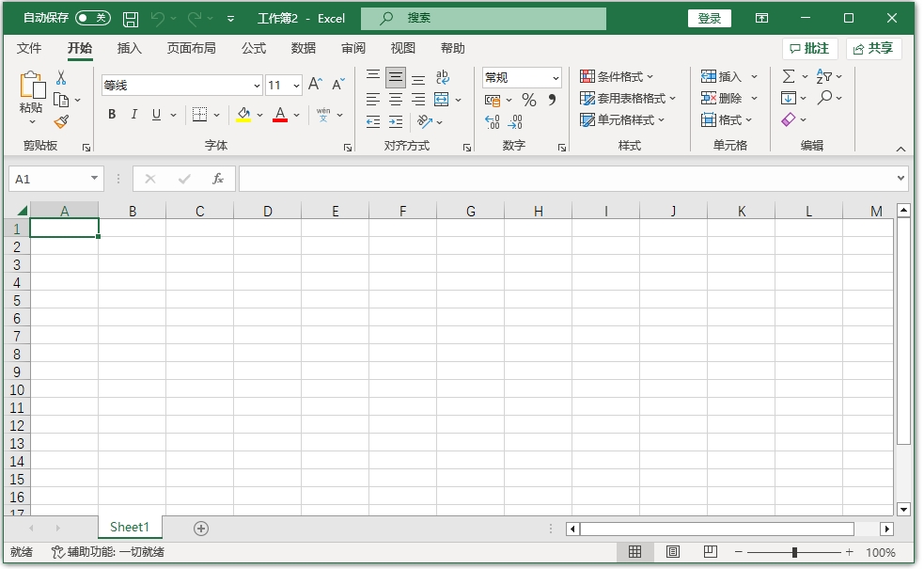Click the Paste clipboard icon
The width and height of the screenshot is (924, 569).
pyautogui.click(x=32, y=85)
